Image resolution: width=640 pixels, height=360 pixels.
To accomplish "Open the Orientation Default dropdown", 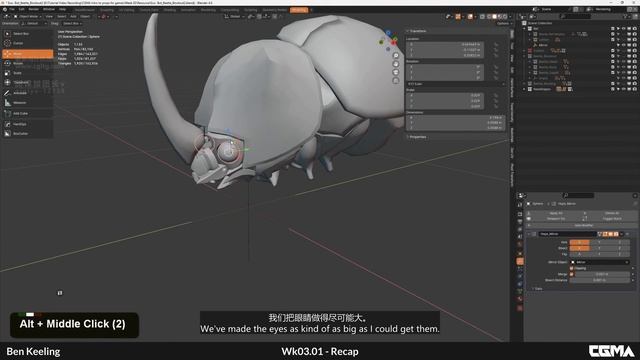I will tap(34, 23).
